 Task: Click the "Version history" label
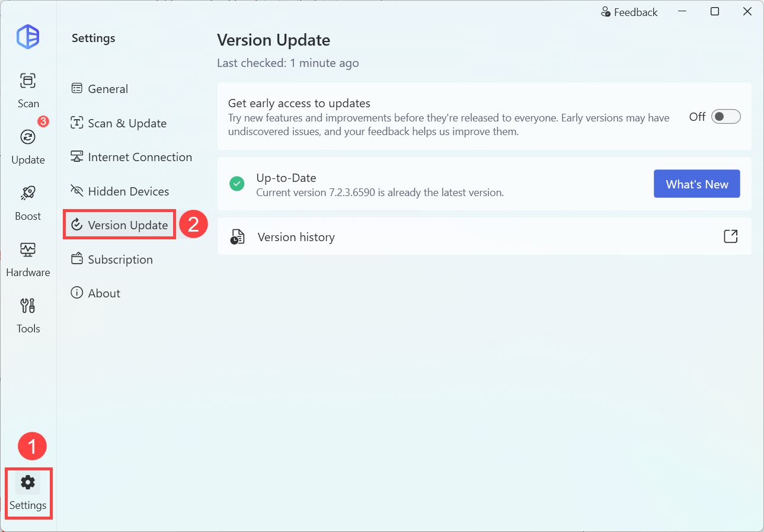296,237
